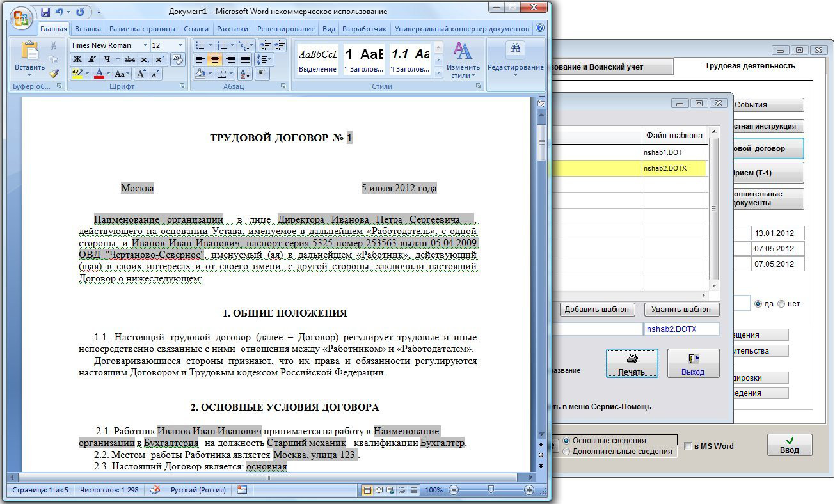
Task: Undo the last action in Word
Action: [x=60, y=12]
